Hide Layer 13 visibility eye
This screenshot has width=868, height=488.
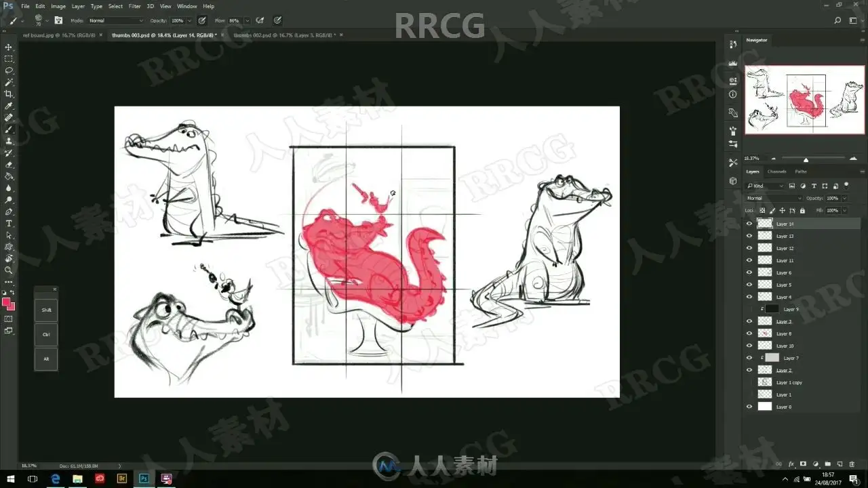coord(749,236)
